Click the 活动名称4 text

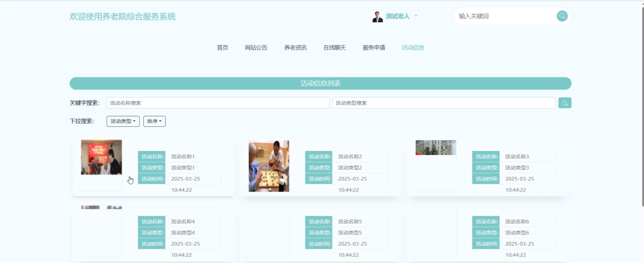point(183,222)
